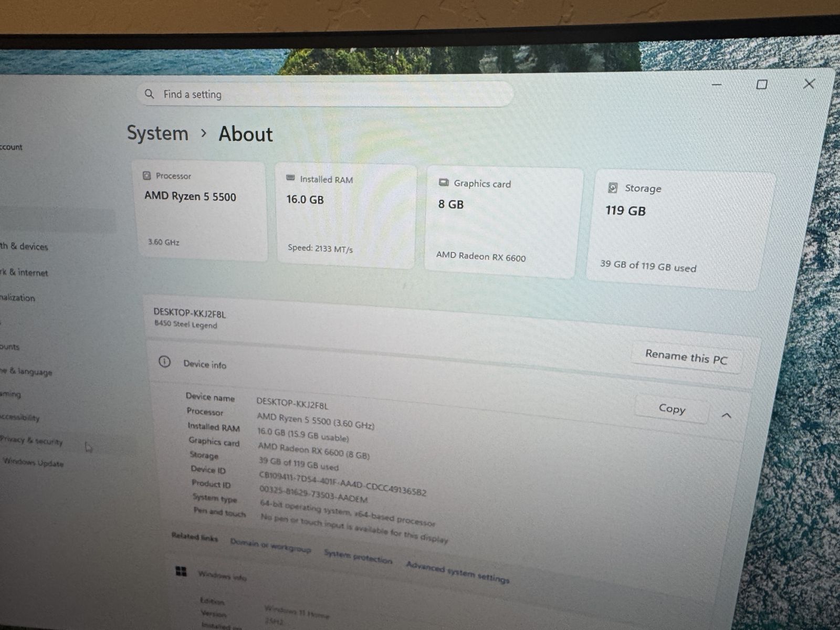Select Privacy & security sidebar item

[x=31, y=440]
